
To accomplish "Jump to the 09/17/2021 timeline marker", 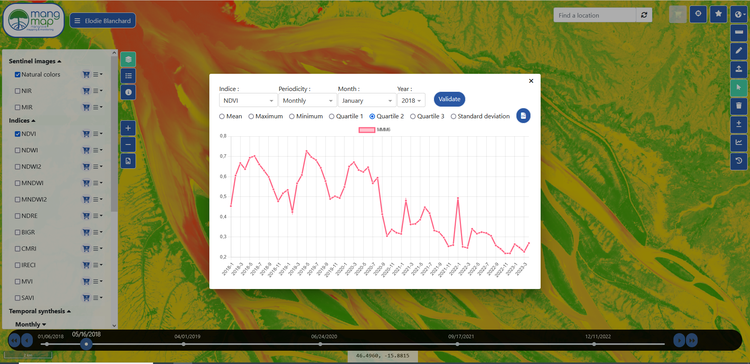I will [457, 344].
